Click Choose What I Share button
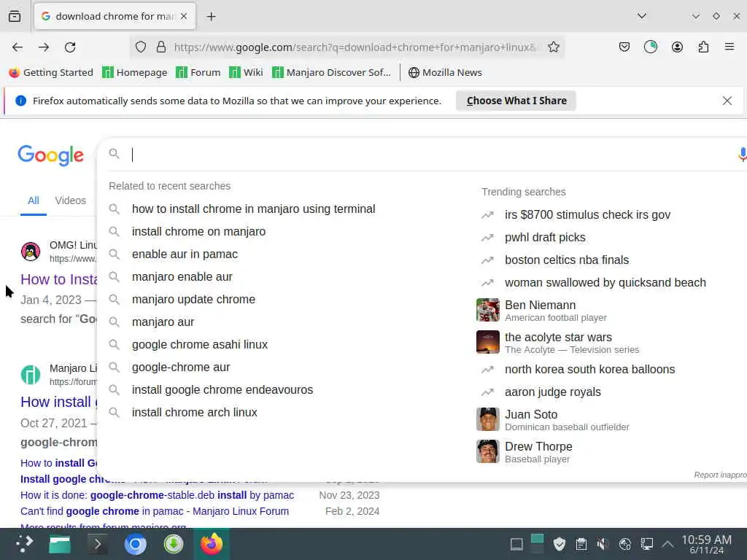Screen dimensions: 747x560 tap(516, 101)
